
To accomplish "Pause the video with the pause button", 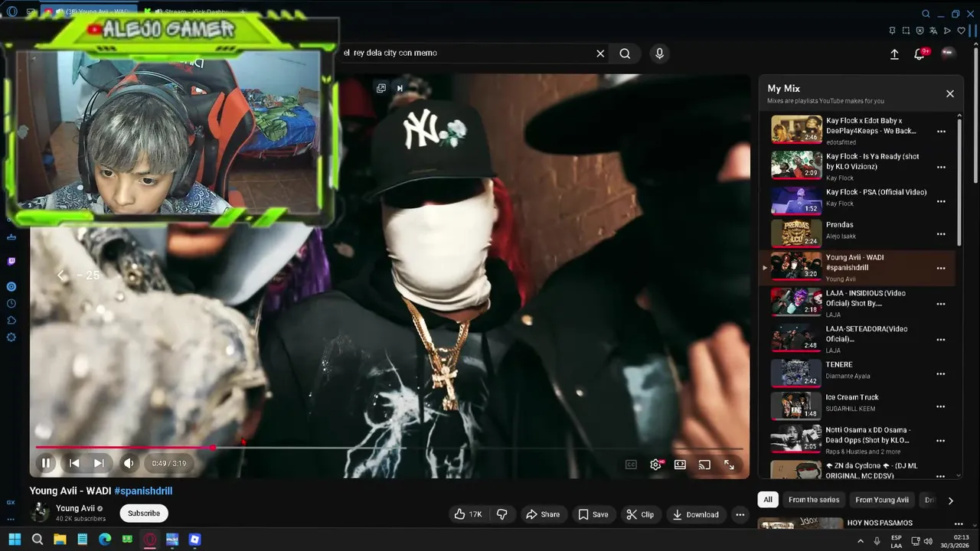I will coord(46,463).
